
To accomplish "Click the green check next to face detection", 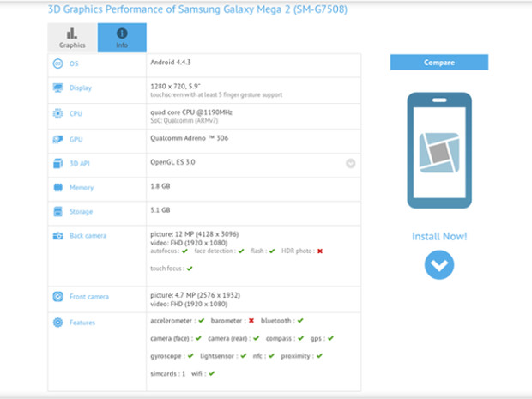I will click(241, 251).
